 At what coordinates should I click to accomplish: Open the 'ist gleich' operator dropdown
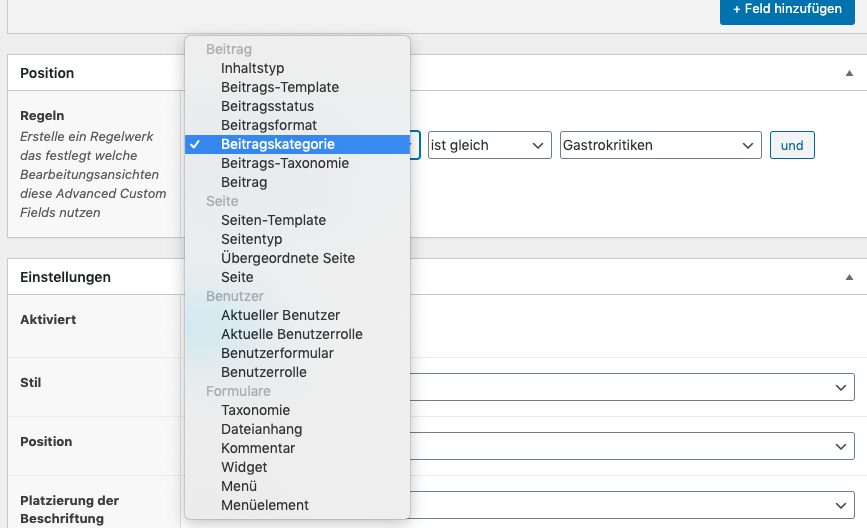pyautogui.click(x=489, y=145)
